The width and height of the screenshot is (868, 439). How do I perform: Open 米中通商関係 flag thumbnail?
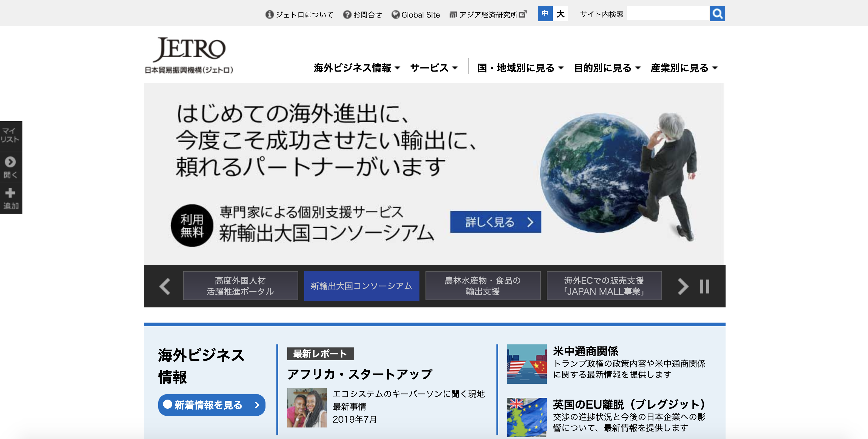click(x=527, y=364)
